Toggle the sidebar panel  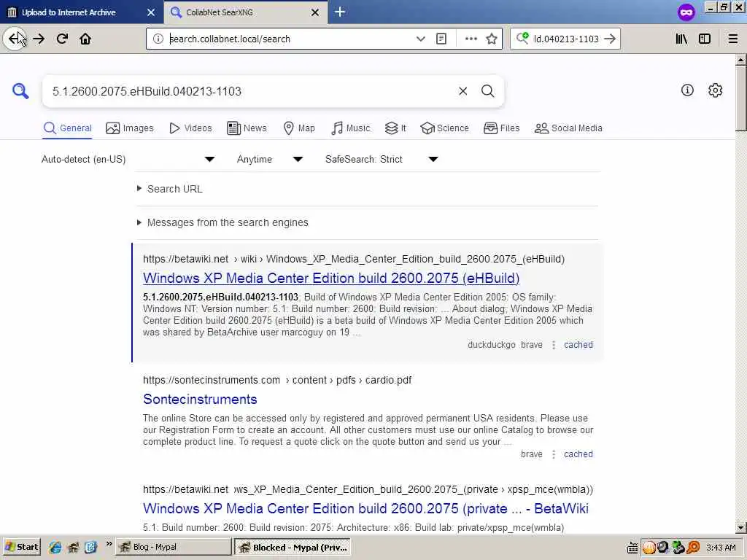[705, 39]
